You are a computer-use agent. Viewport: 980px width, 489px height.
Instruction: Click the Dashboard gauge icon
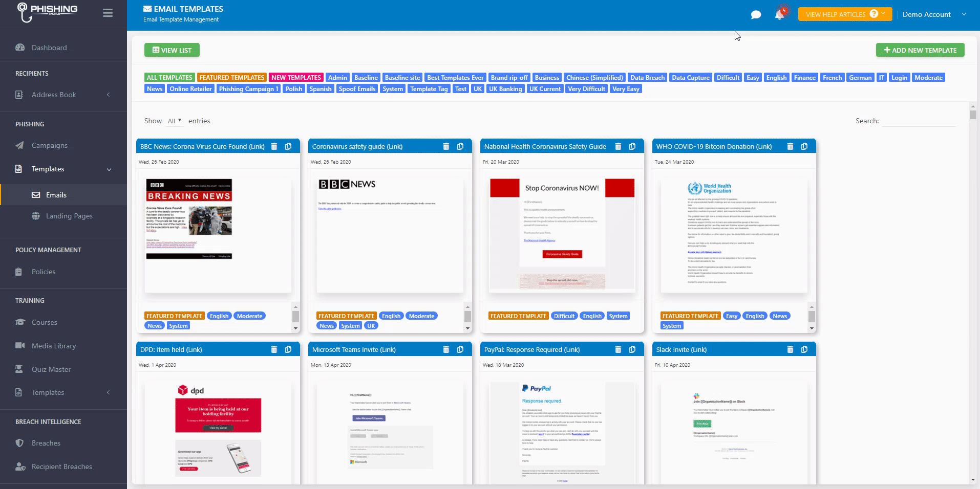pyautogui.click(x=20, y=48)
